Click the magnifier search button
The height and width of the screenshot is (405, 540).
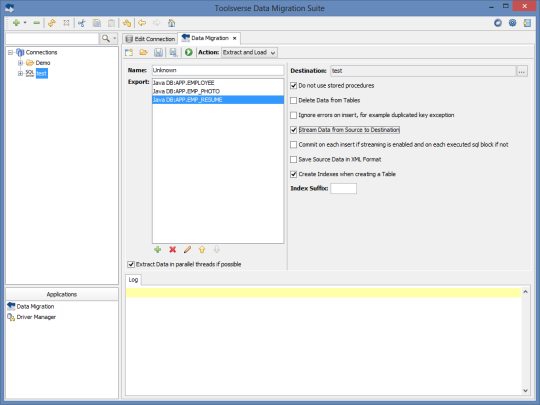coord(106,39)
